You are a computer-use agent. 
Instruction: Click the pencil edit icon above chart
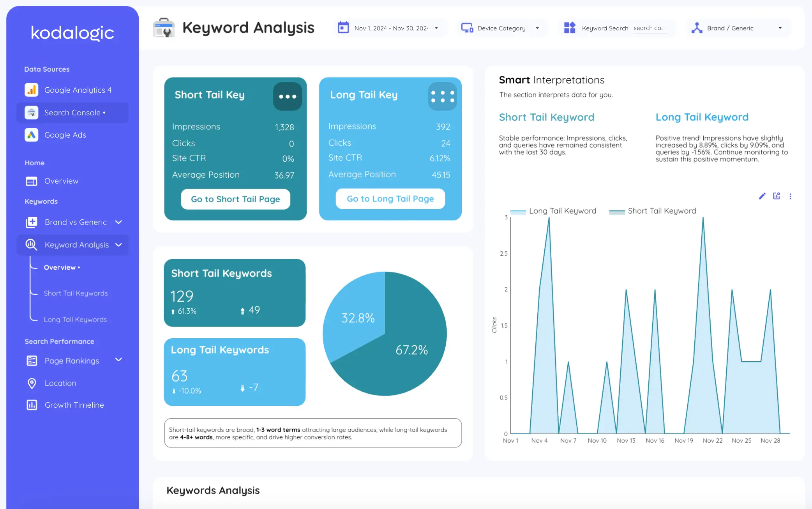[x=762, y=196]
